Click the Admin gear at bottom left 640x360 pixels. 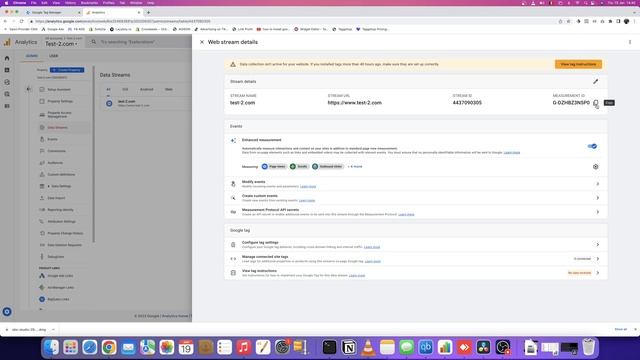point(7,312)
